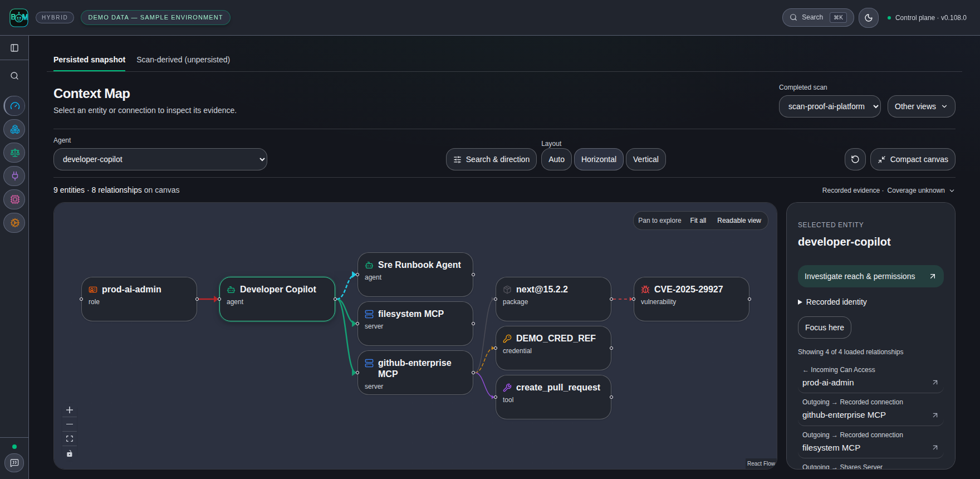Image resolution: width=980 pixels, height=479 pixels.
Task: Expand the Recorded identity disclosure
Action: tap(832, 302)
